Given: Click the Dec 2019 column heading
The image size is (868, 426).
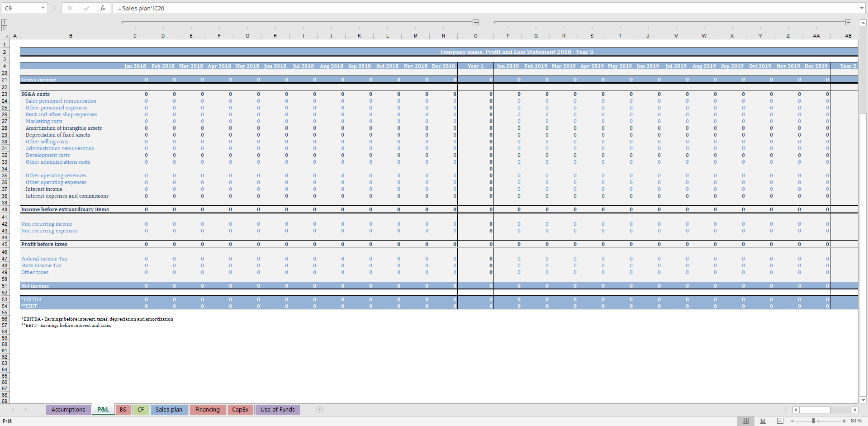Looking at the screenshot, I should click(x=816, y=66).
